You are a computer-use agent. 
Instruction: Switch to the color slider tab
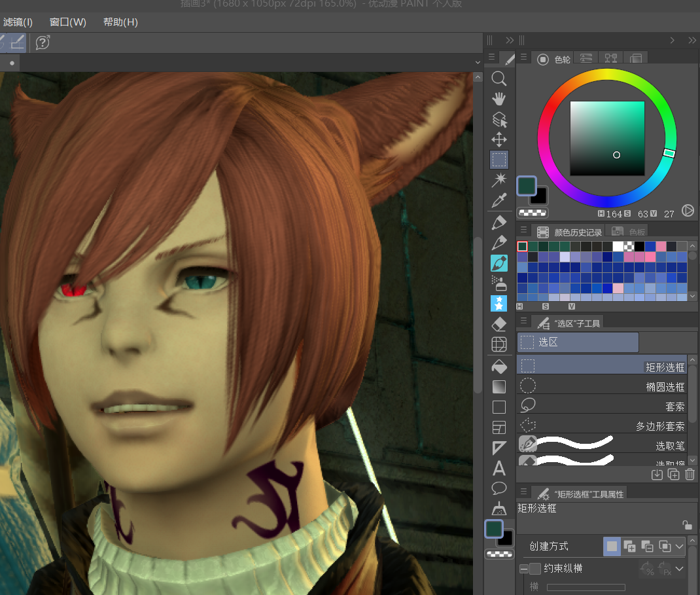click(x=586, y=58)
